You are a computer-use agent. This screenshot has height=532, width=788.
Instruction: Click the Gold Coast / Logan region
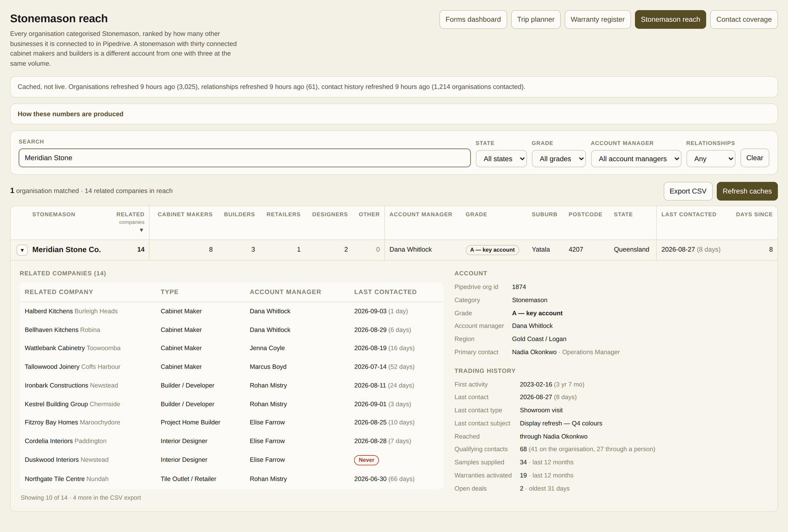point(539,339)
